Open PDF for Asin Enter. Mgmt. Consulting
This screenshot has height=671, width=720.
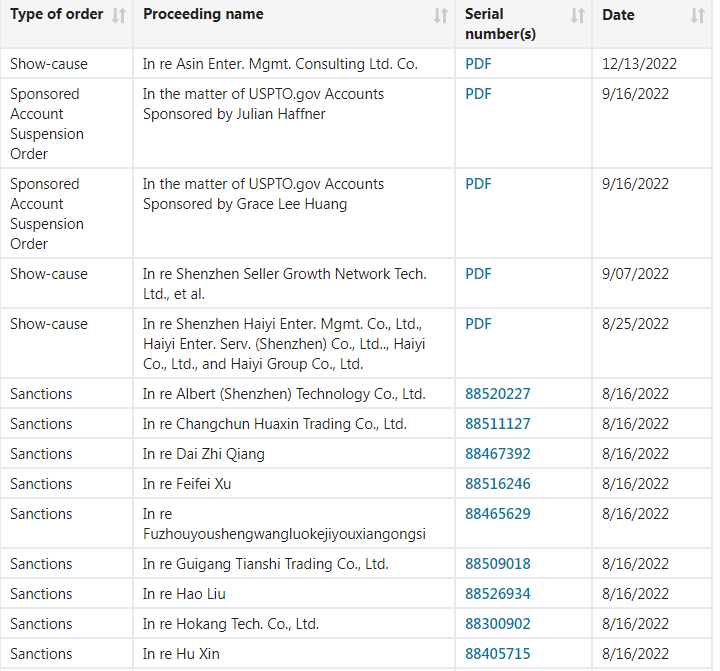478,64
